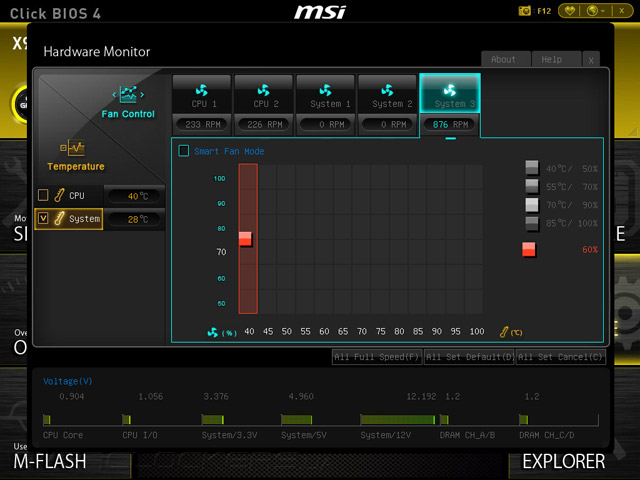This screenshot has width=640, height=480.
Task: Click the 876 RPM reading under System 3
Action: [x=450, y=124]
